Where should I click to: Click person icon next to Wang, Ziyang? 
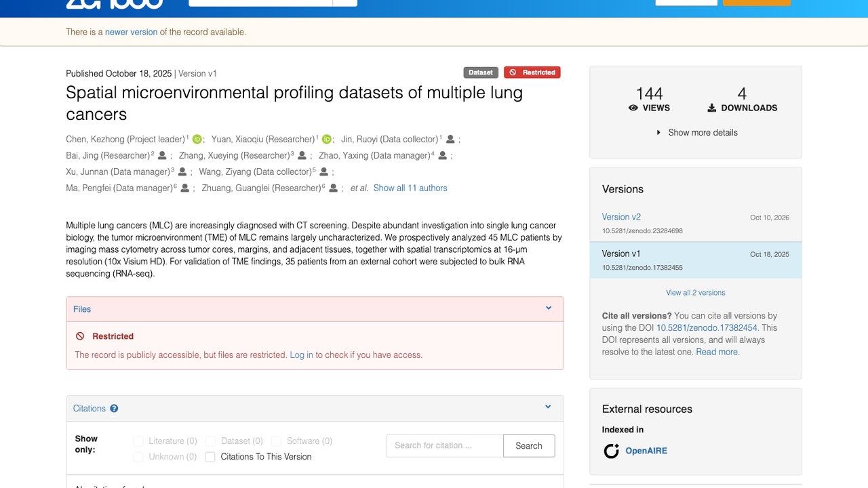323,171
